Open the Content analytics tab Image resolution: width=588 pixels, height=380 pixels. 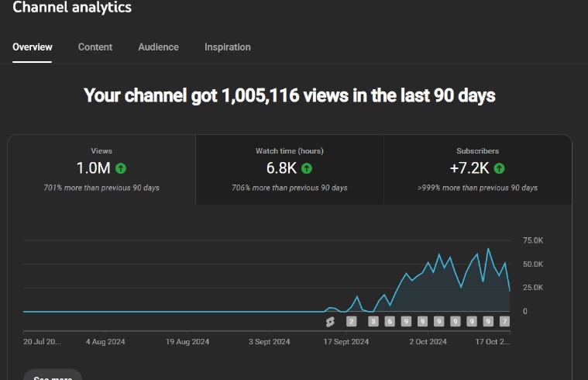coord(95,47)
